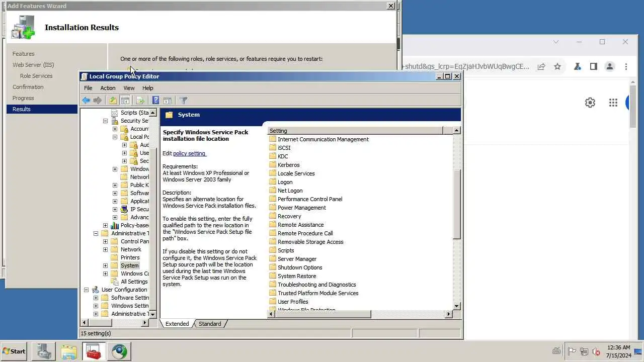Click the settings list vertical scrollbar thumb
This screenshot has height=362, width=644.
coord(457,205)
